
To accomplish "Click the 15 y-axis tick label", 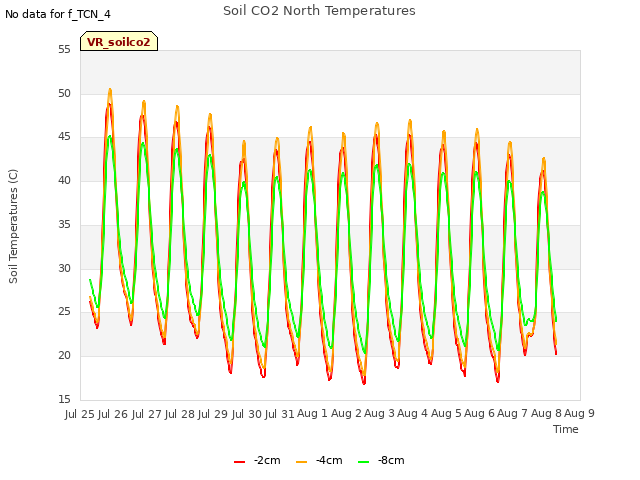I will (x=64, y=399).
